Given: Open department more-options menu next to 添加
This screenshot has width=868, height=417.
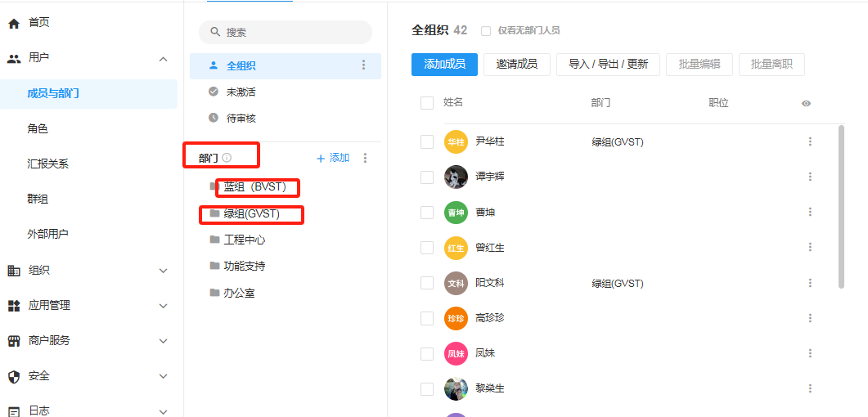Looking at the screenshot, I should tap(366, 158).
